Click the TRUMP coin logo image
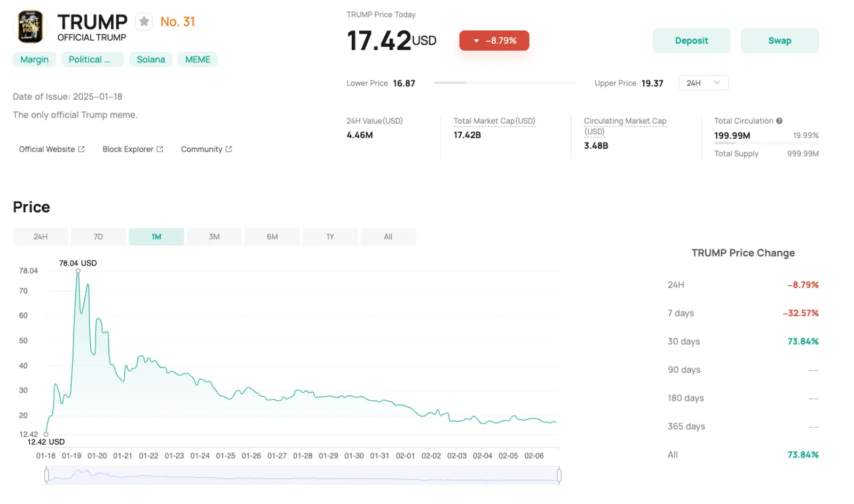Screen dimensions: 854x504 pos(30,27)
